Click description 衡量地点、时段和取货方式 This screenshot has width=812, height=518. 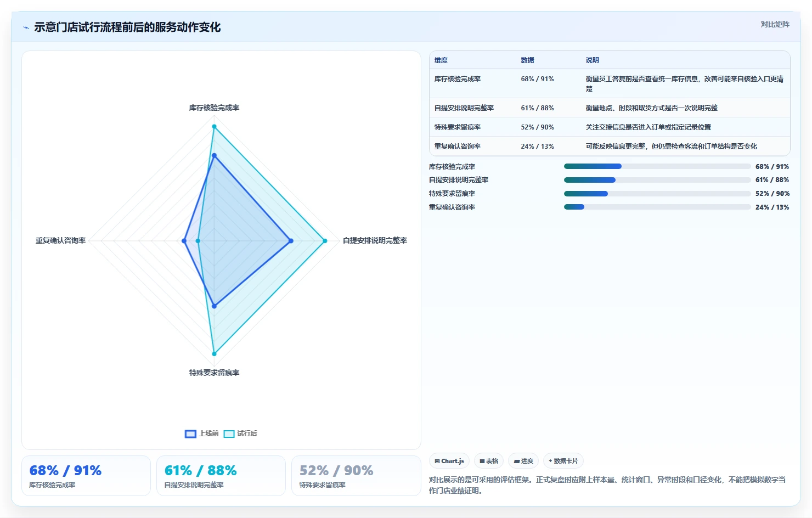pos(651,108)
